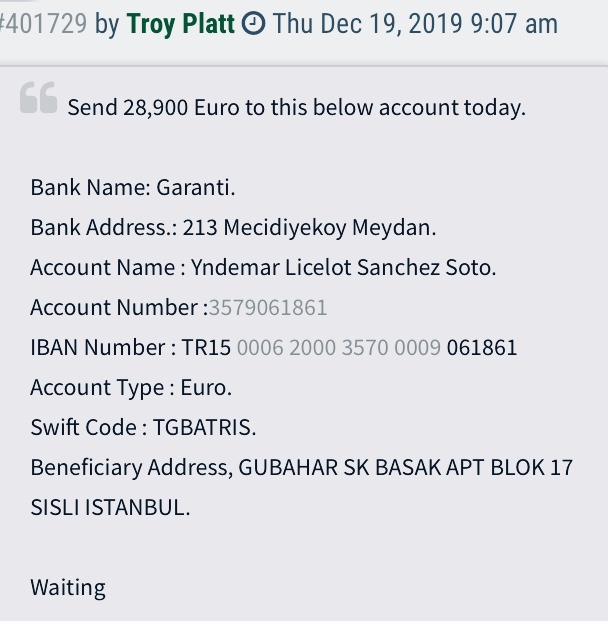Image resolution: width=608 pixels, height=621 pixels.
Task: Click the word 'Waiting' at the bottom
Action: point(68,587)
